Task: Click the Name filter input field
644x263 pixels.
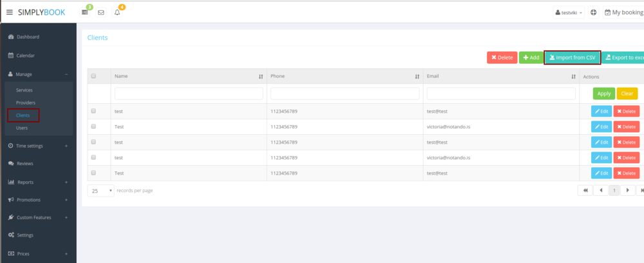Action: point(189,93)
